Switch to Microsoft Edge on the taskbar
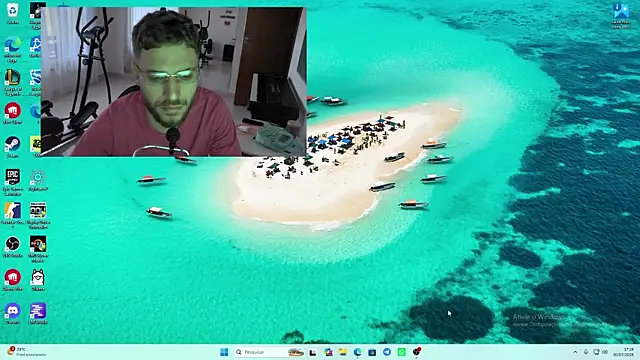 click(358, 352)
